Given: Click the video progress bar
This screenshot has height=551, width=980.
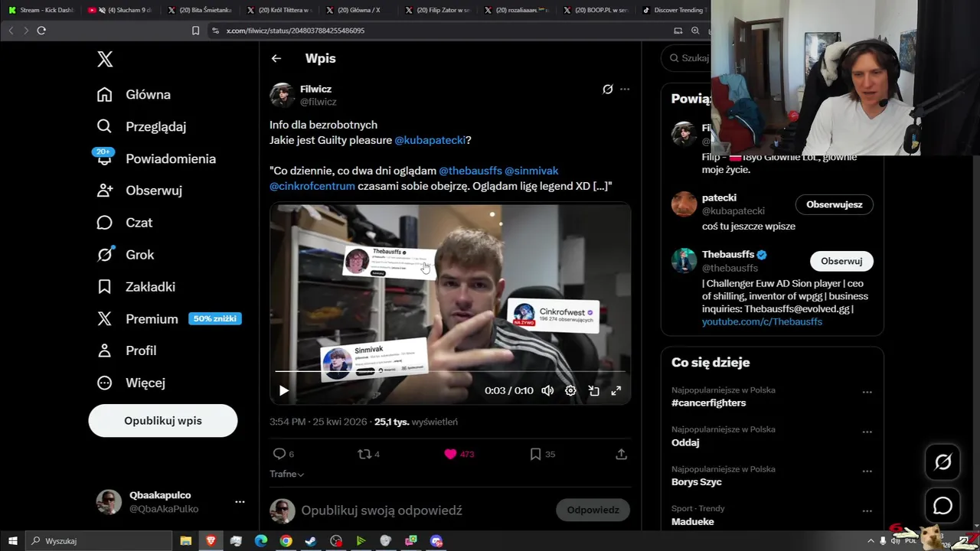Looking at the screenshot, I should pyautogui.click(x=450, y=371).
